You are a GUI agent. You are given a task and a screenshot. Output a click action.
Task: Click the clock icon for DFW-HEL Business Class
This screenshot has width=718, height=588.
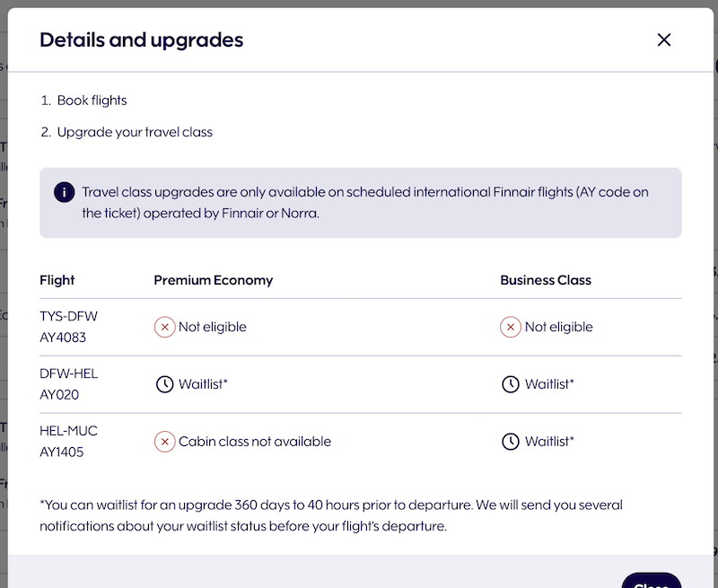[x=511, y=384]
